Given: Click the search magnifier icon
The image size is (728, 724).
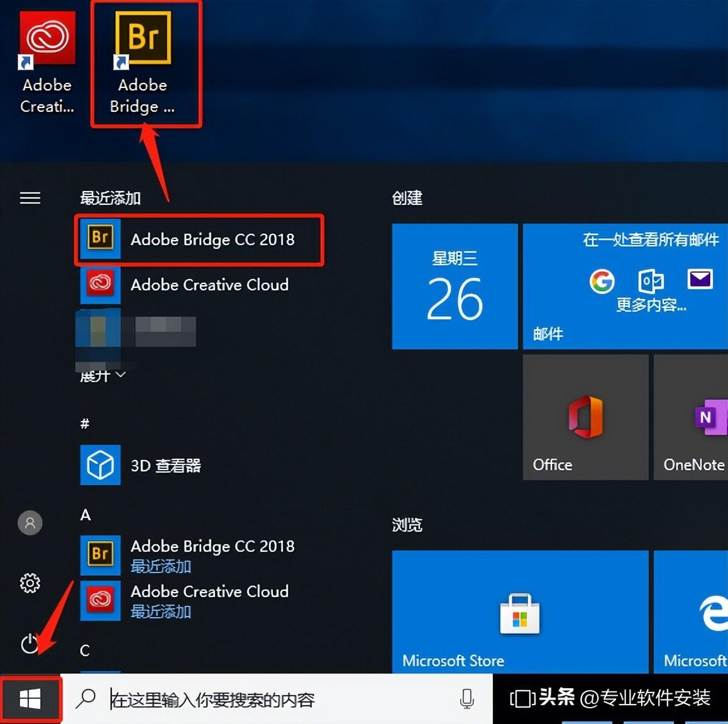Looking at the screenshot, I should pyautogui.click(x=86, y=698).
